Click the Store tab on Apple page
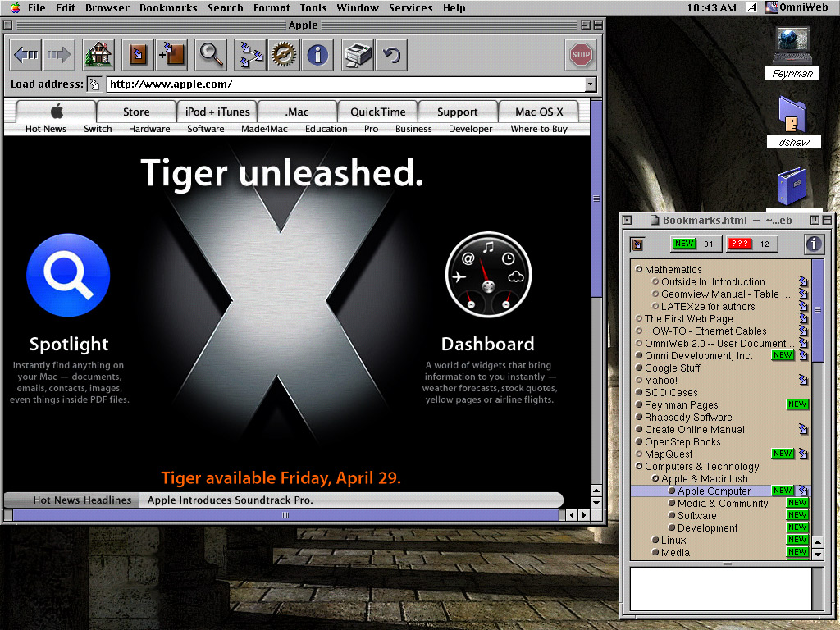 pos(137,112)
